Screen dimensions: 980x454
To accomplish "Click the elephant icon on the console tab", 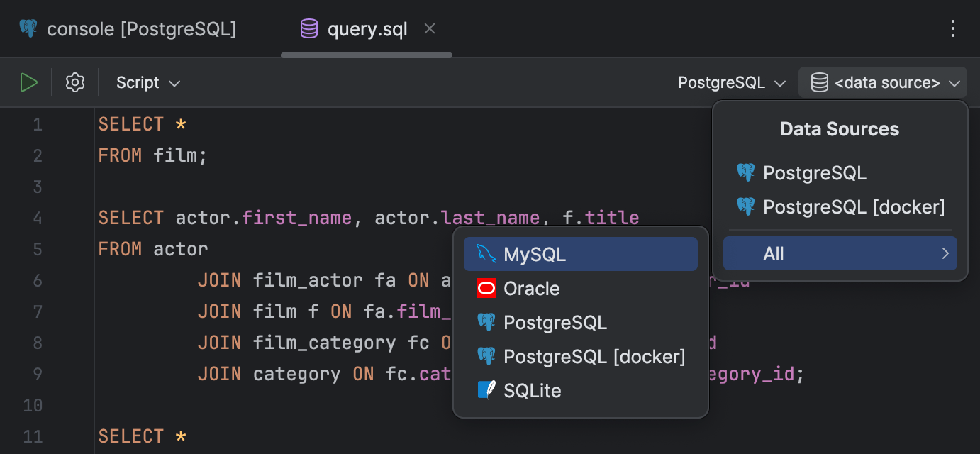I will (27, 28).
